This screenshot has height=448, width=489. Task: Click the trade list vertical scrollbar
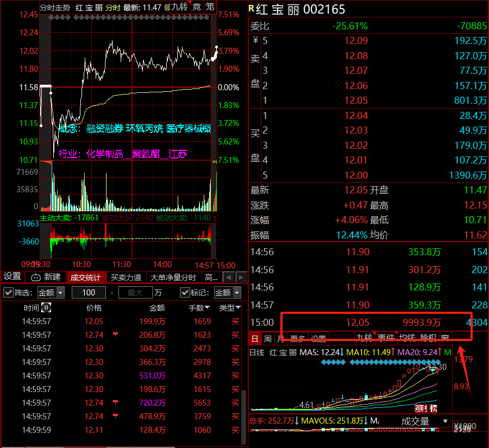coord(244,407)
